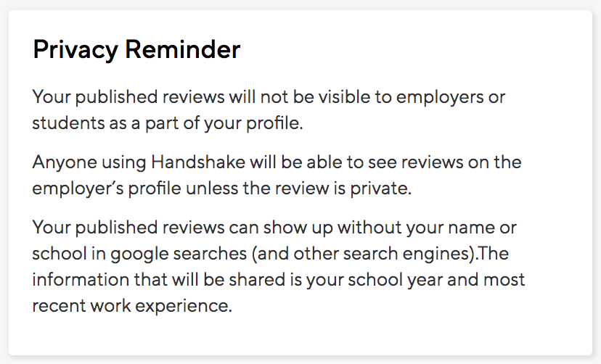Image resolution: width=601 pixels, height=364 pixels.
Task: Click the word employers in first paragraph
Action: pos(440,98)
